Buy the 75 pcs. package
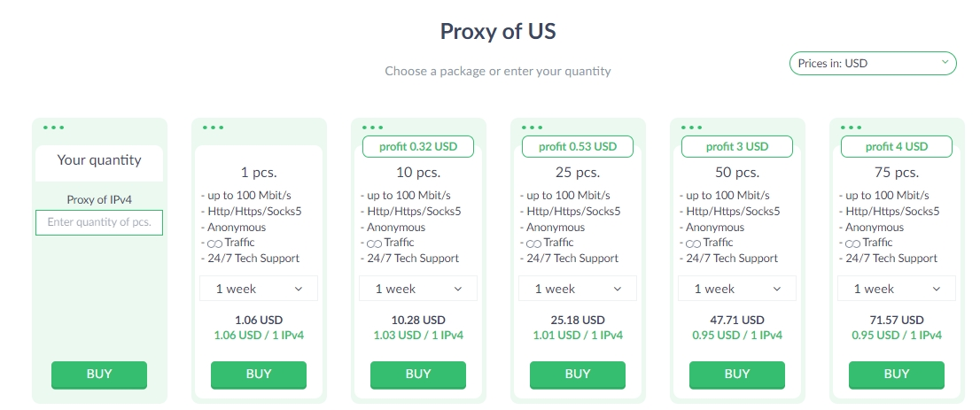The height and width of the screenshot is (410, 980). (896, 375)
